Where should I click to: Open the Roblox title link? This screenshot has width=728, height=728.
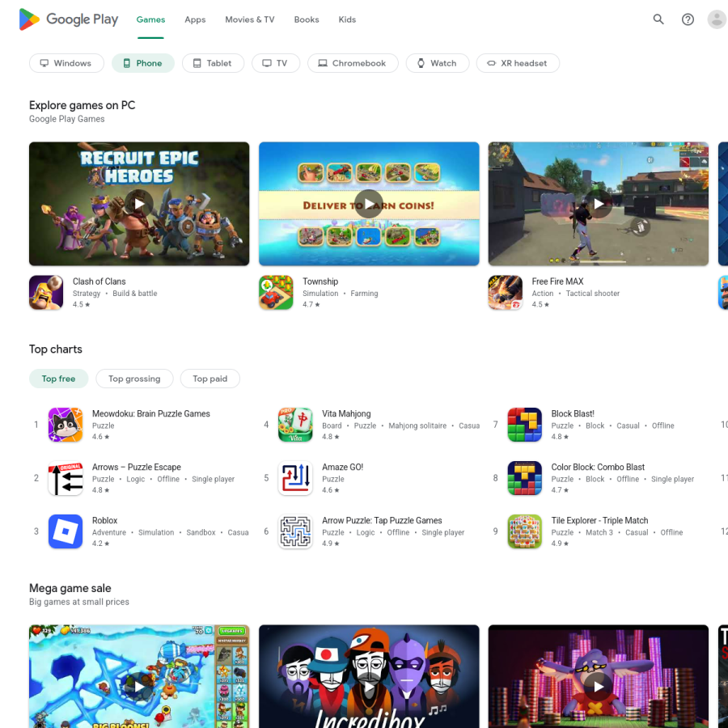104,520
